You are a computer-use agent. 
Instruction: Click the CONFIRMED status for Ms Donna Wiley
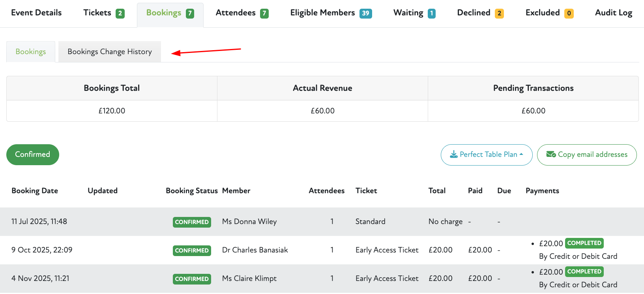(192, 222)
